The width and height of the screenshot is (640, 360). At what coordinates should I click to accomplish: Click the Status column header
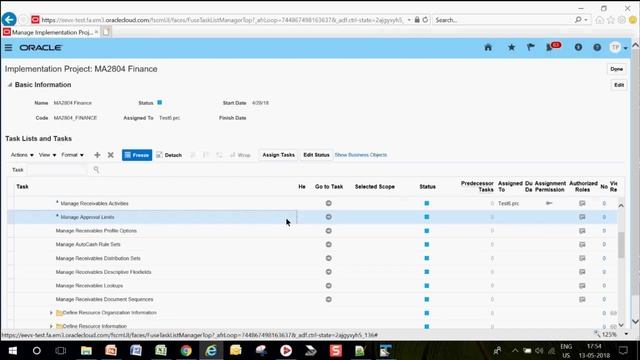pyautogui.click(x=427, y=187)
